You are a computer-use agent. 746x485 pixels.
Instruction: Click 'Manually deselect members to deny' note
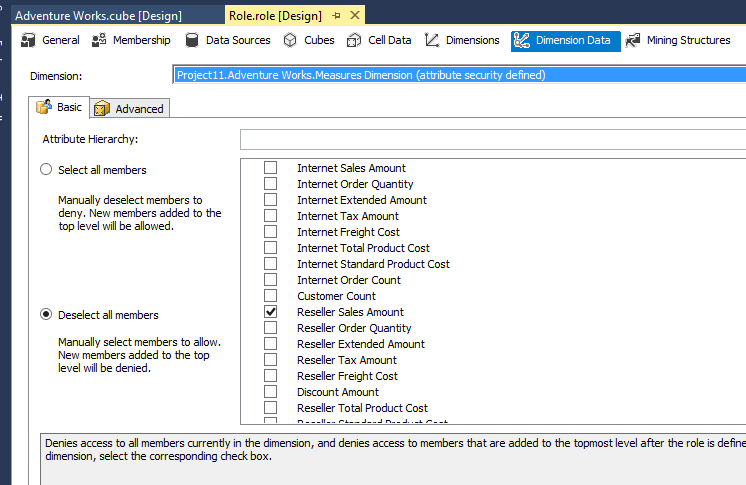(140, 213)
